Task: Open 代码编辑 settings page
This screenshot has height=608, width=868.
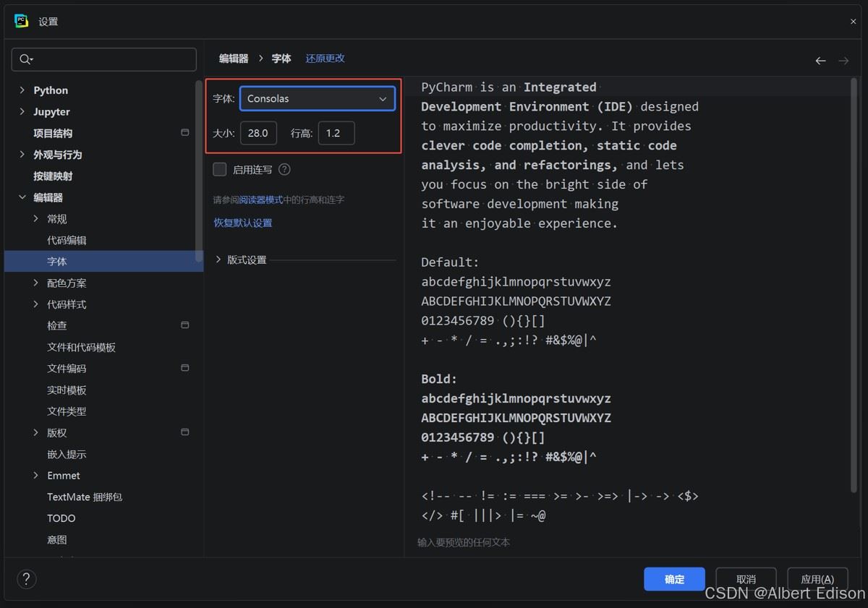Action: click(x=67, y=240)
